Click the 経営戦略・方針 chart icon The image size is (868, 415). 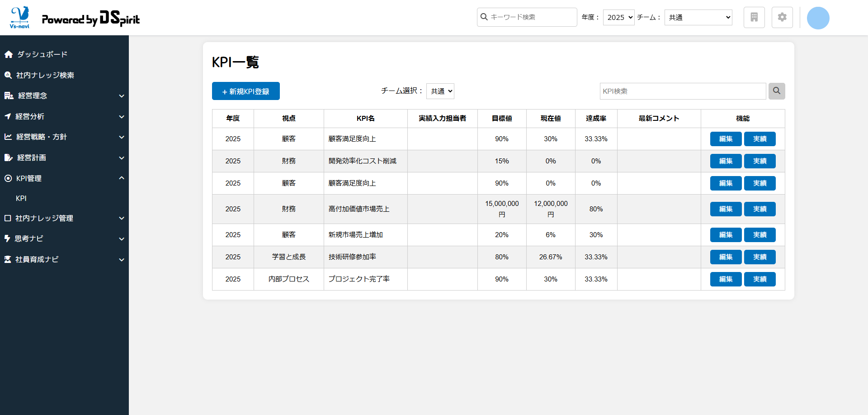8,137
